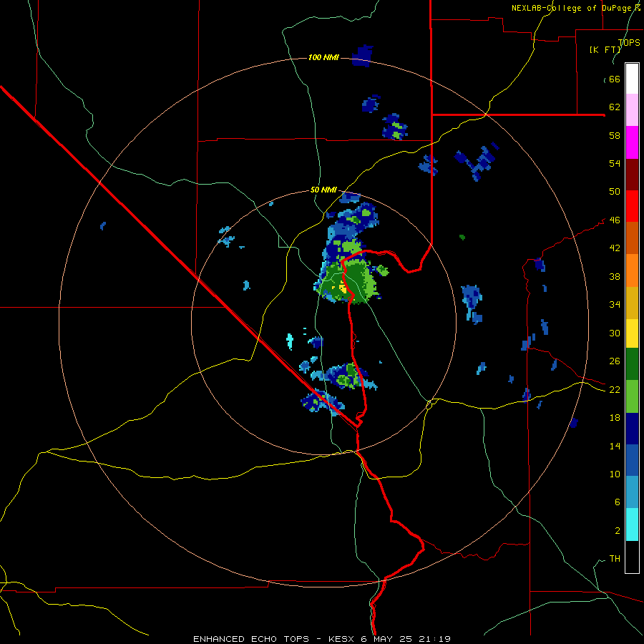The image size is (644, 644).
Task: Click the 26 legend value
Action: (615, 361)
